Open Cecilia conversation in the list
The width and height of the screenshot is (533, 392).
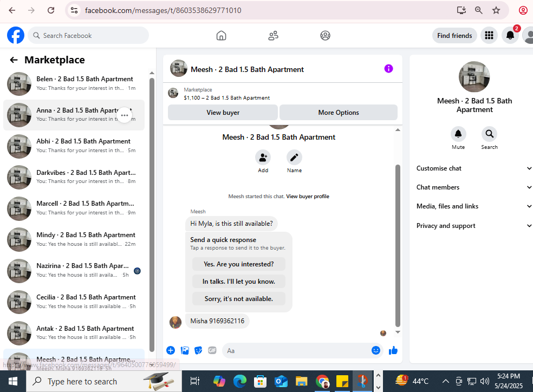[74, 302]
